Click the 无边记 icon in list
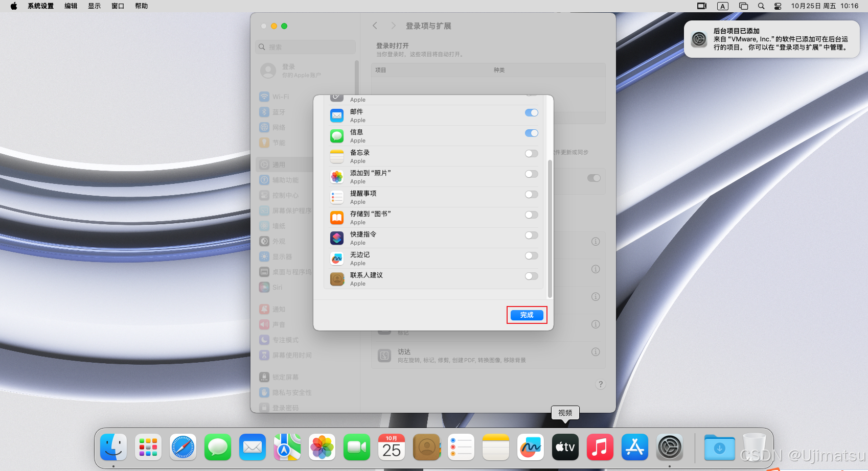This screenshot has height=471, width=868. pyautogui.click(x=337, y=258)
